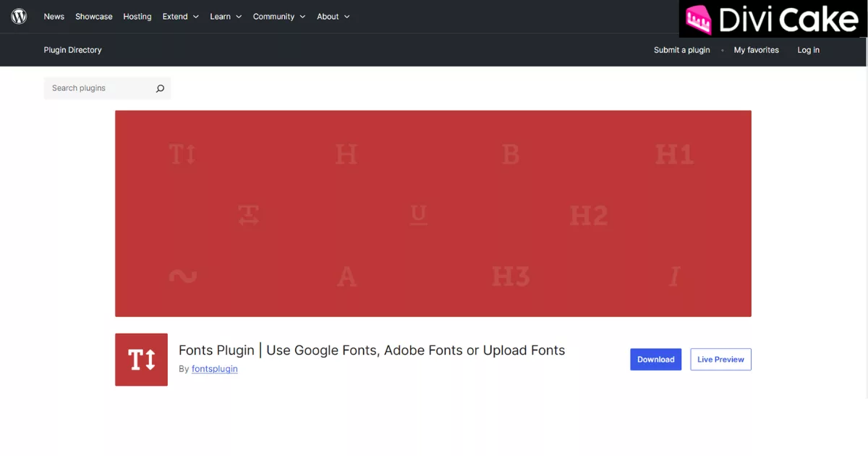This screenshot has height=456, width=868.
Task: Open the Showcase menu item
Action: tap(94, 17)
